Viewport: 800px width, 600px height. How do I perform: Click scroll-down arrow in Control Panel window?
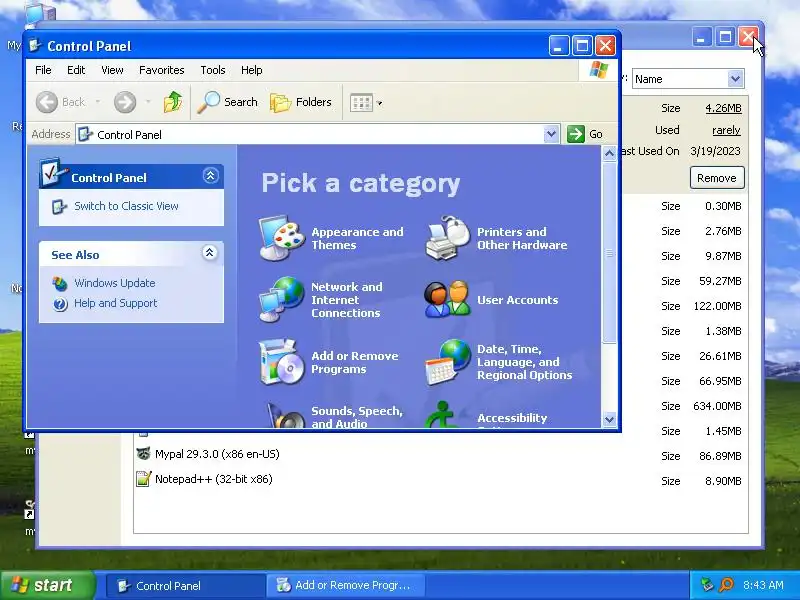tap(609, 419)
